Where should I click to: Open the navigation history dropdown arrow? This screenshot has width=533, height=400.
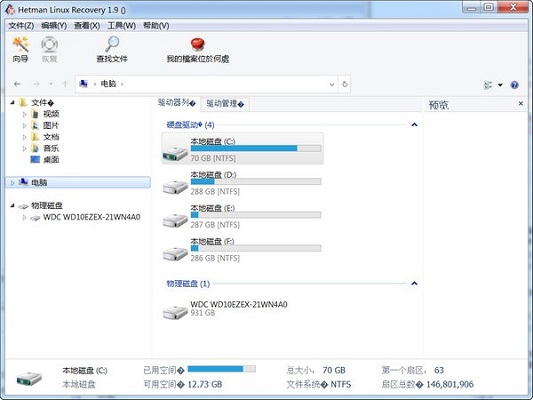(51, 84)
